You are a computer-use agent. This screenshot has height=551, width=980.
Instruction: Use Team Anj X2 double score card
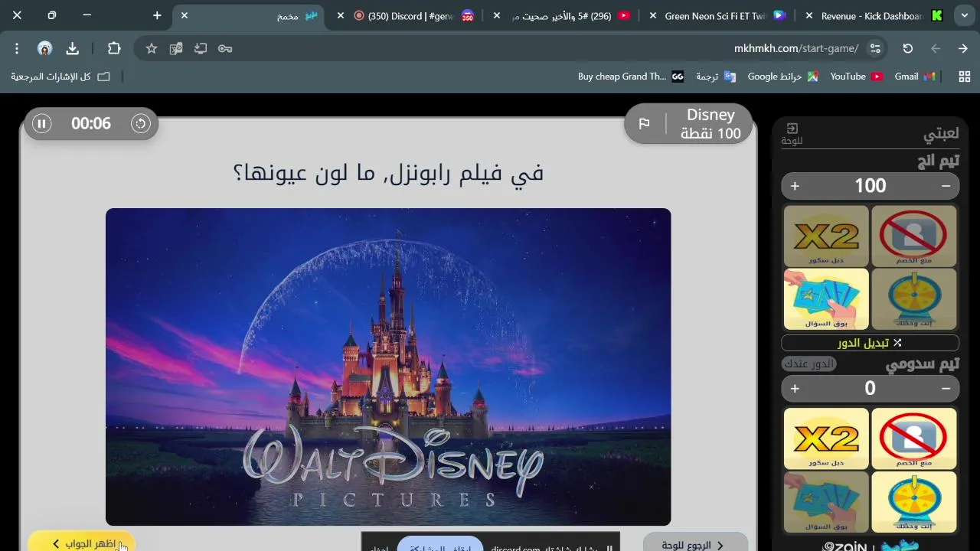826,236
